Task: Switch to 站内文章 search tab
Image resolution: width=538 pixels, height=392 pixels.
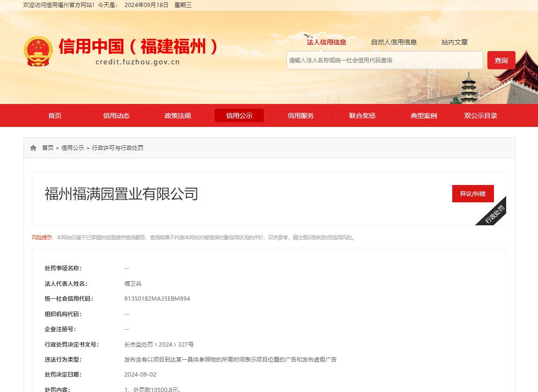Action: tap(454, 42)
